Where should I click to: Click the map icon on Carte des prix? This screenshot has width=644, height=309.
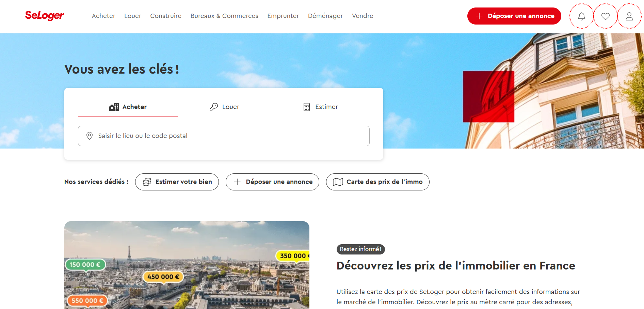[x=338, y=182]
